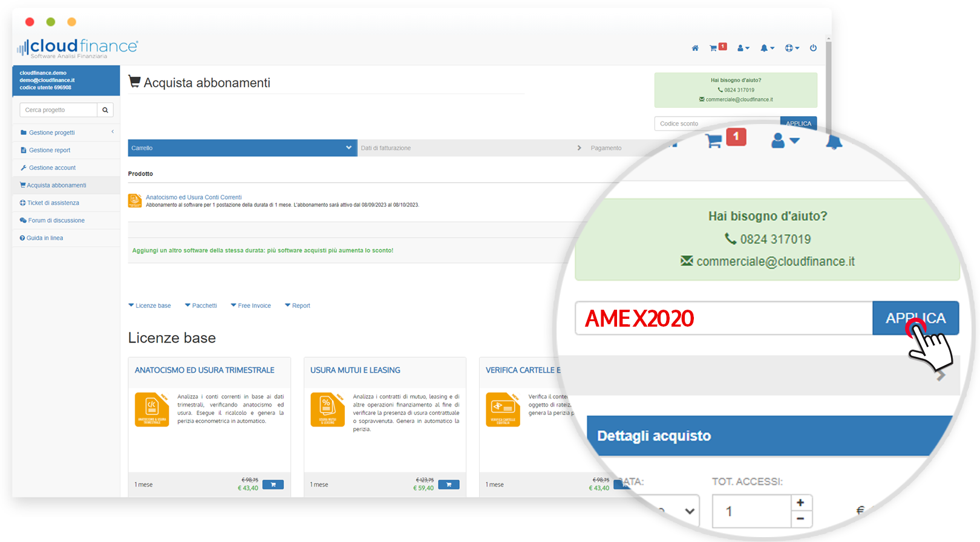Add Anatocismo ed Usura Trimestrale to cart

coord(273,485)
